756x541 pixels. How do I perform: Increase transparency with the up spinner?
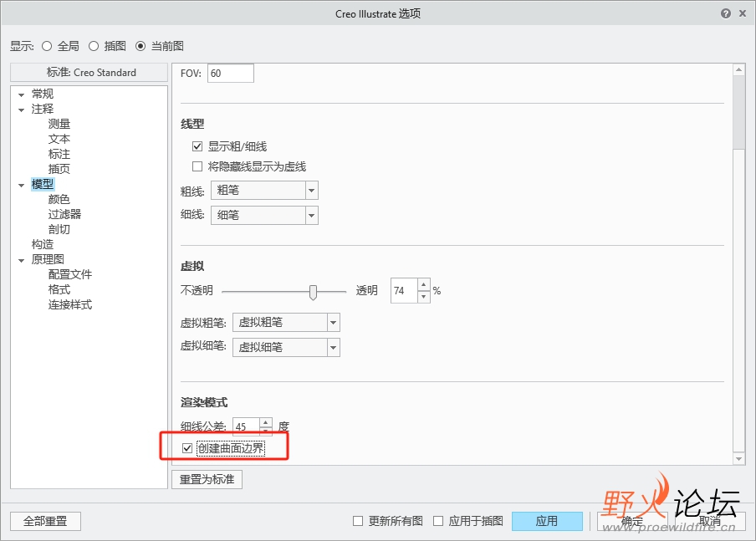click(x=423, y=284)
